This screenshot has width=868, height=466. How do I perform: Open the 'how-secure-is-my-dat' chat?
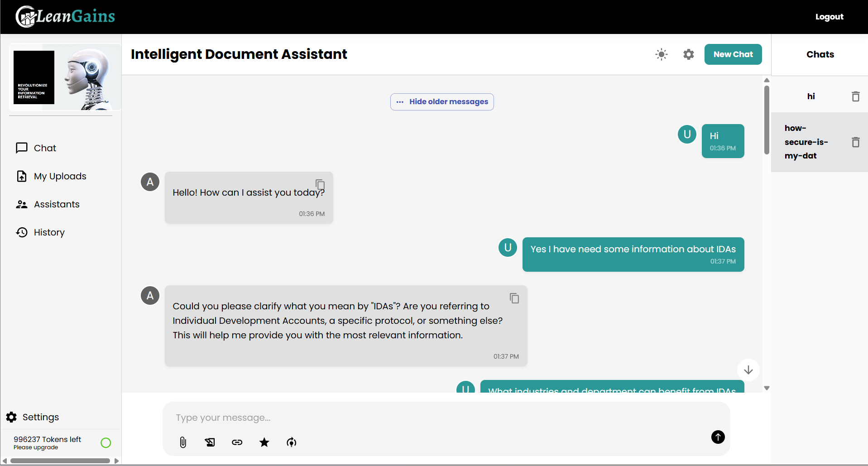pos(806,142)
